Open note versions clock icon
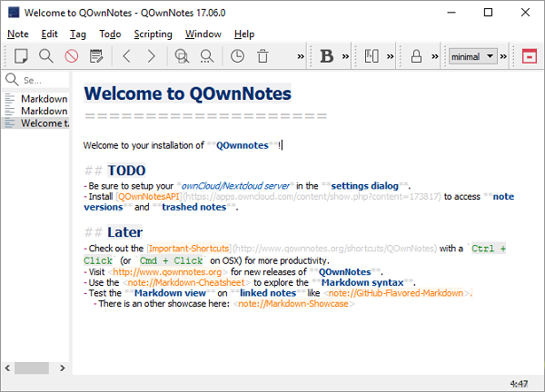Viewport: 545px width, 392px height. (x=237, y=56)
